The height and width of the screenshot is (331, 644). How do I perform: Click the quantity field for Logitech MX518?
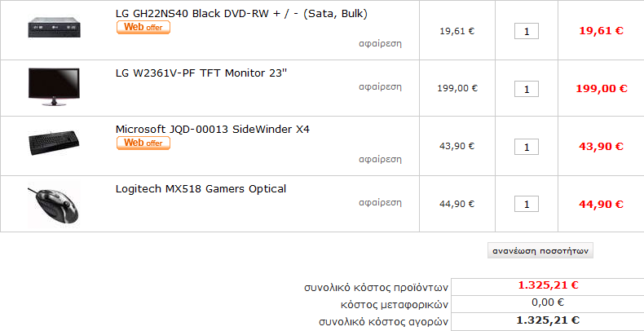coord(527,204)
